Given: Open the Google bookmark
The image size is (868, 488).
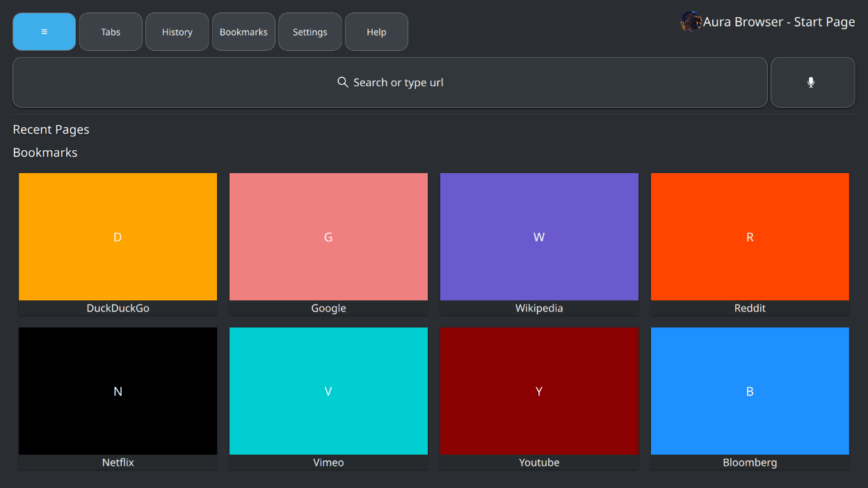Looking at the screenshot, I should tap(328, 236).
